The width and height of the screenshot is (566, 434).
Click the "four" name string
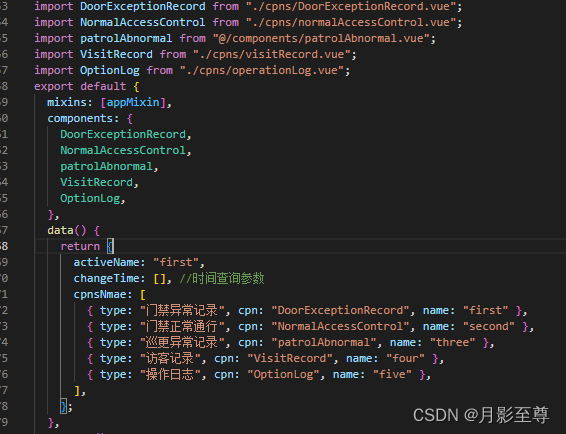tap(405, 358)
